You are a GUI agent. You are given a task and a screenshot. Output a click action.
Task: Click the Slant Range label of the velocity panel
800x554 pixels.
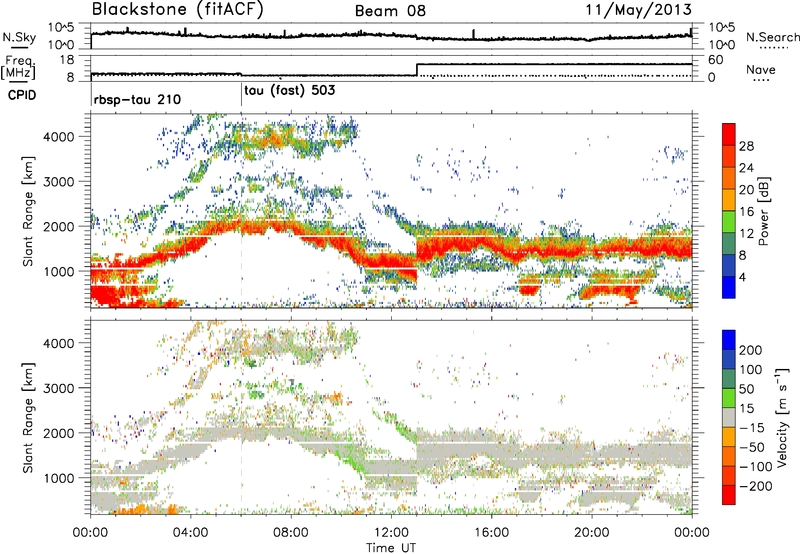click(28, 418)
